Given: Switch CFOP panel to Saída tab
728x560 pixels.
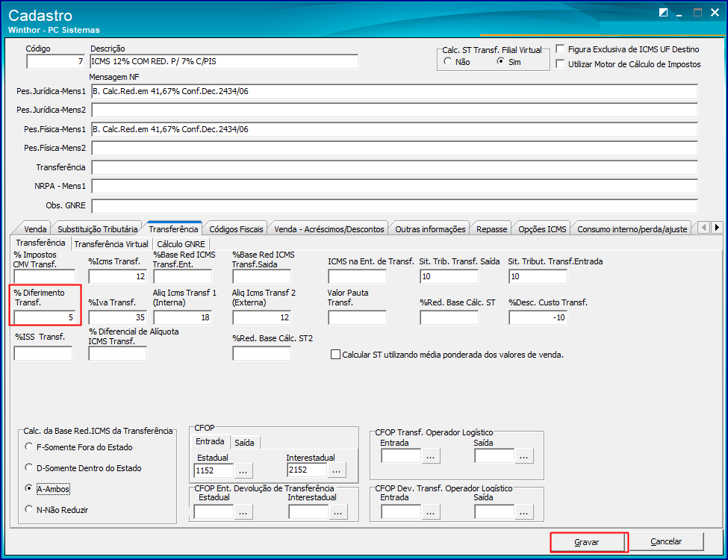Looking at the screenshot, I should 244,443.
